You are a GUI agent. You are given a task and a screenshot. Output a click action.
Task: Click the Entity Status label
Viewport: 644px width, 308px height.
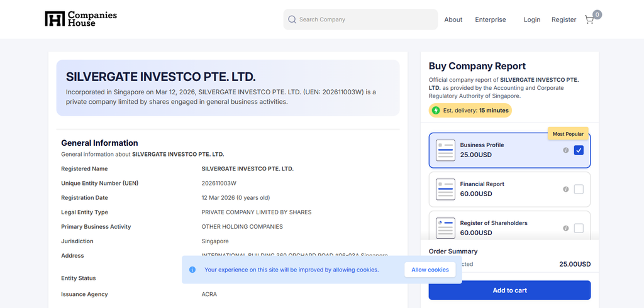pos(79,278)
